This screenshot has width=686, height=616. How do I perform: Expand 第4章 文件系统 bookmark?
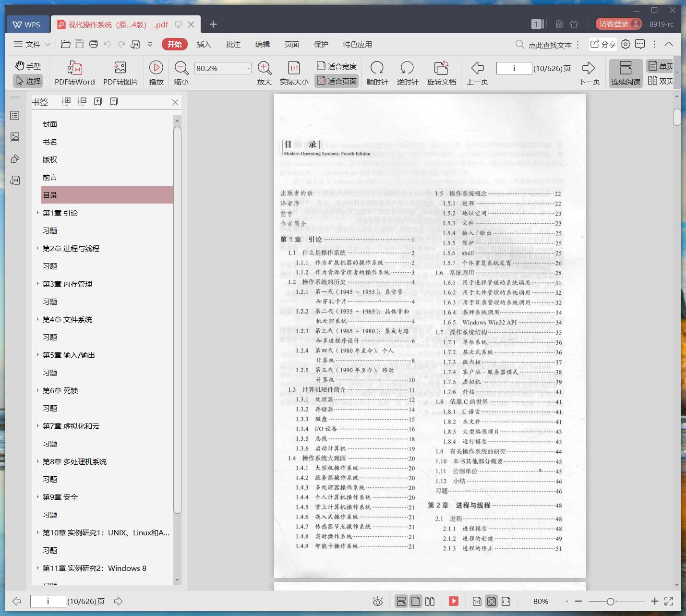pyautogui.click(x=38, y=319)
